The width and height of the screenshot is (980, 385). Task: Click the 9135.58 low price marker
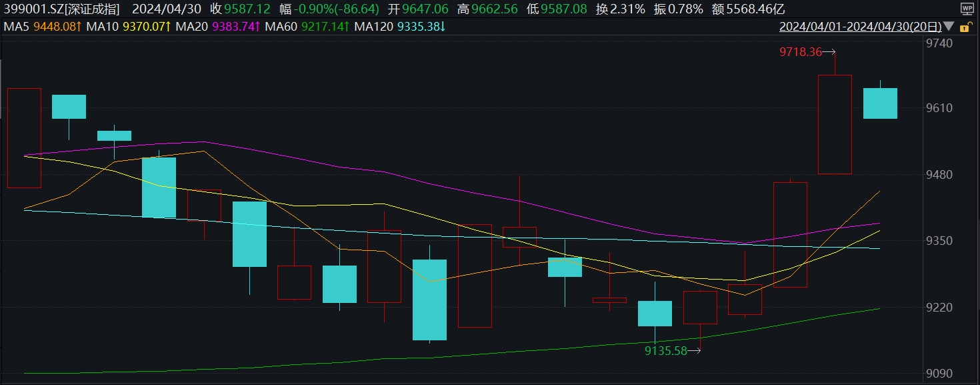click(x=665, y=350)
